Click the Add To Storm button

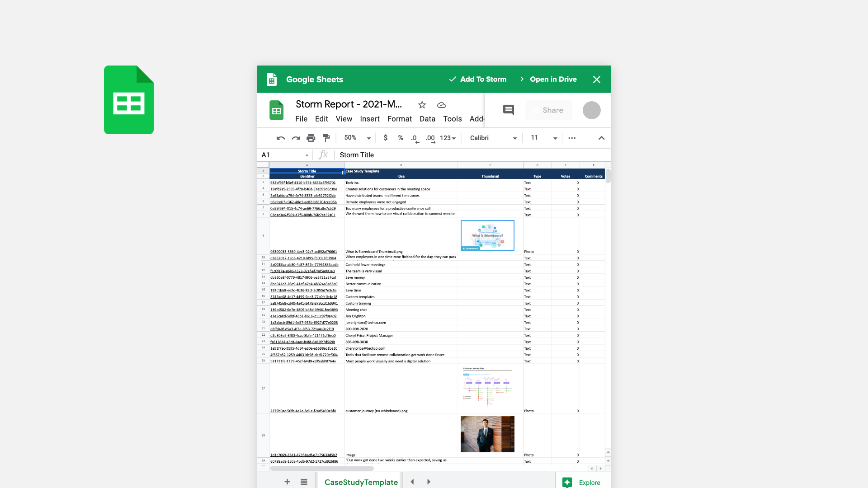[x=478, y=80]
